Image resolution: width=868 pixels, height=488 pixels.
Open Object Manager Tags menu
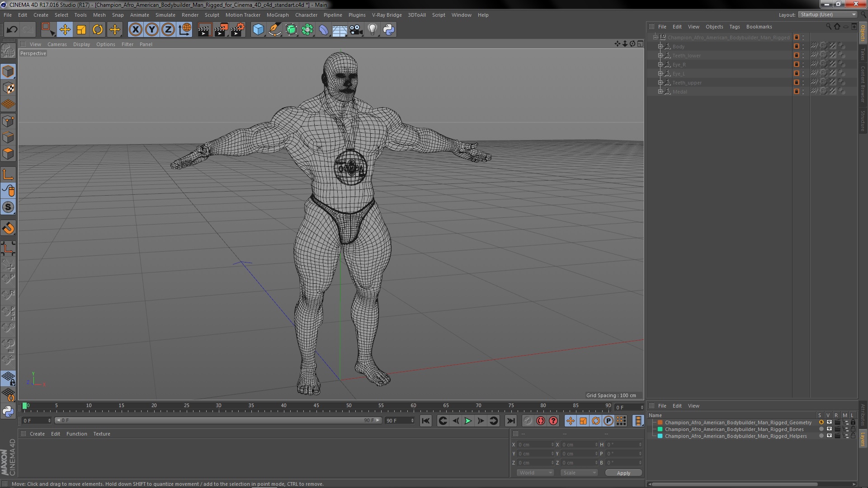pos(734,27)
